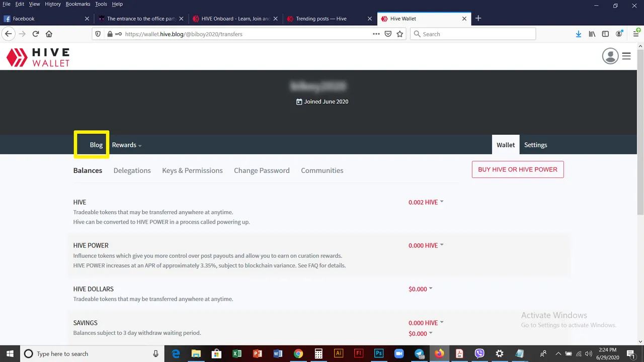
Task: Open the tracking protection shield icon
Action: coord(99,34)
